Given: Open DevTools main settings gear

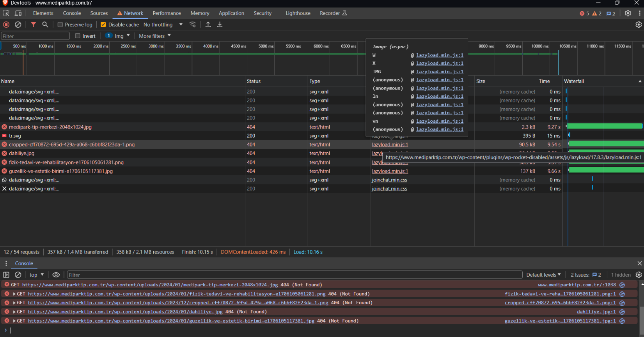Looking at the screenshot, I should (x=628, y=13).
